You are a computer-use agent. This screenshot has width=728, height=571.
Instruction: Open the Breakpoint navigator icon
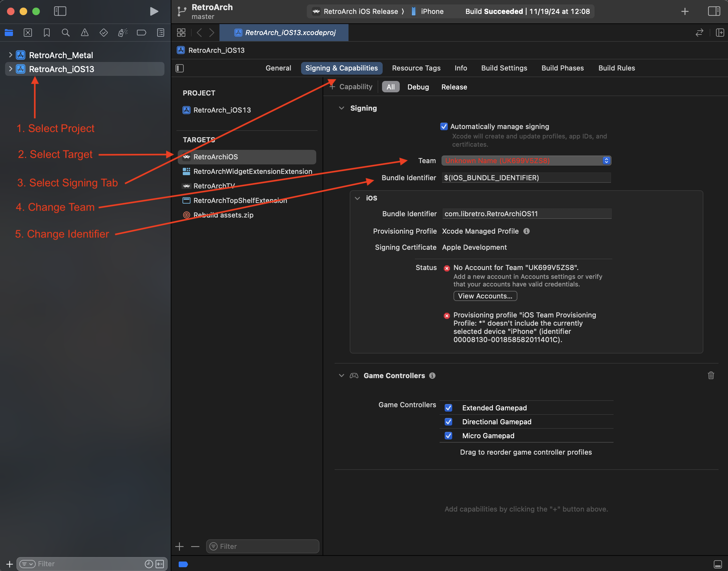tap(141, 33)
